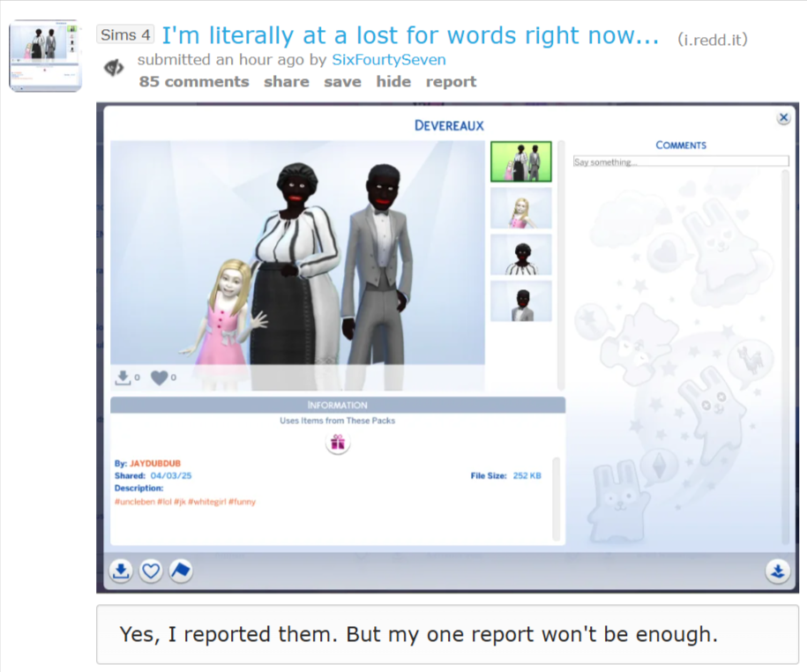
Task: Click place household button at bottom right
Action: (x=778, y=571)
